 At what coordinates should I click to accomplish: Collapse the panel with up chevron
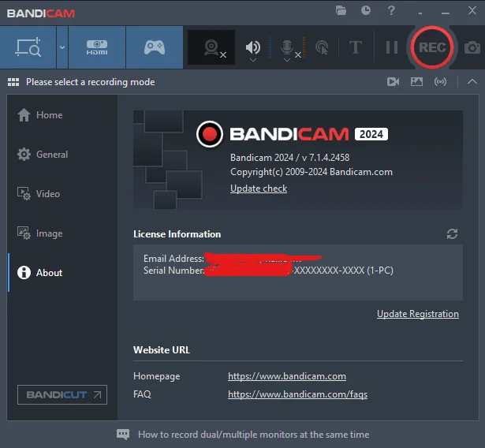[x=472, y=82]
